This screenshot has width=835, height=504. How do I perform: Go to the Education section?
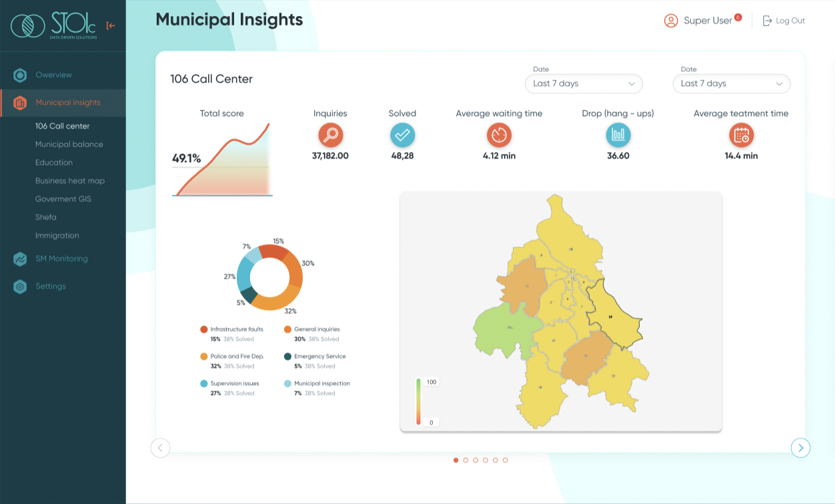coord(54,163)
